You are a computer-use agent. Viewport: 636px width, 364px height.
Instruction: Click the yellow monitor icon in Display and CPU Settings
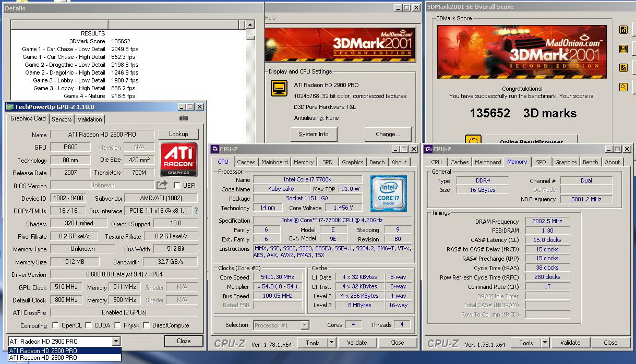[x=279, y=88]
